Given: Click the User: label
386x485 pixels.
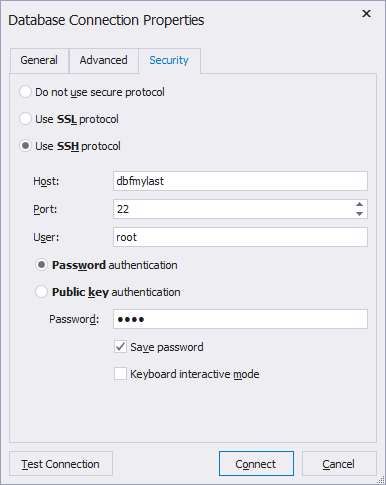Looking at the screenshot, I should [46, 237].
